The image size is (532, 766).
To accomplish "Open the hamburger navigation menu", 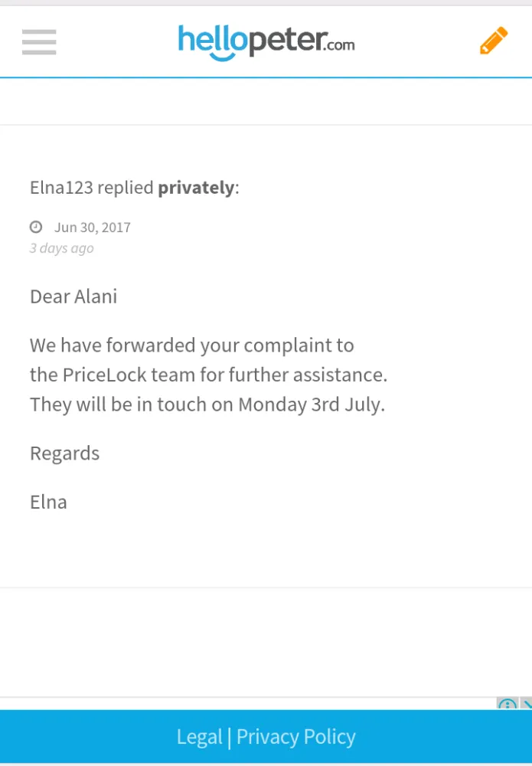I will (39, 41).
